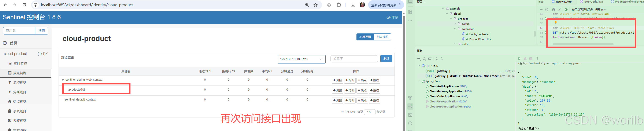Add 流控 rule for sentinel_spring_web_context
This screenshot has height=131, width=644.
[x=337, y=80]
